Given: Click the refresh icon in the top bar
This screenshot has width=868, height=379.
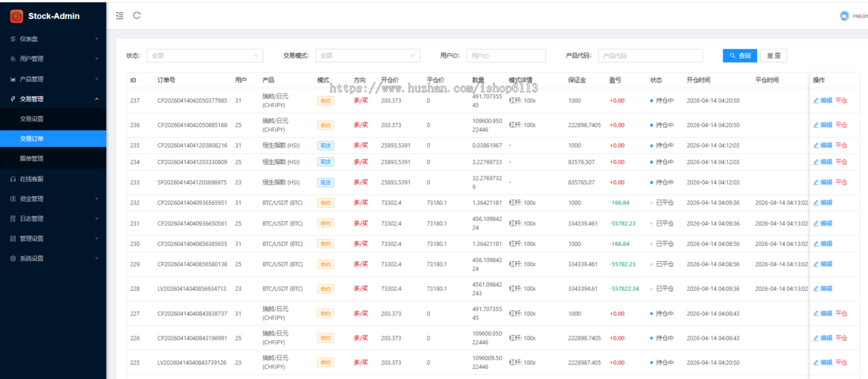Looking at the screenshot, I should point(137,15).
